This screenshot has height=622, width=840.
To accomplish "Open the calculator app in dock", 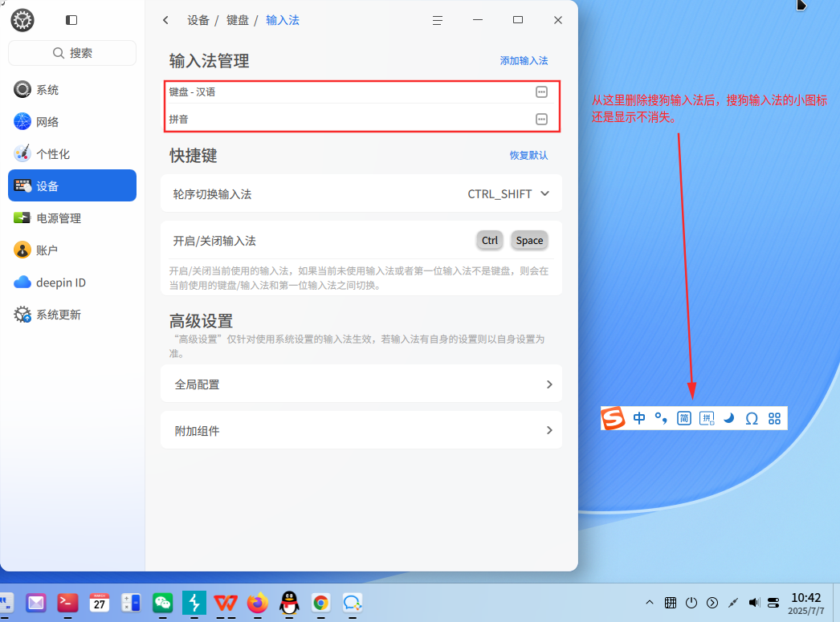I will pyautogui.click(x=131, y=604).
